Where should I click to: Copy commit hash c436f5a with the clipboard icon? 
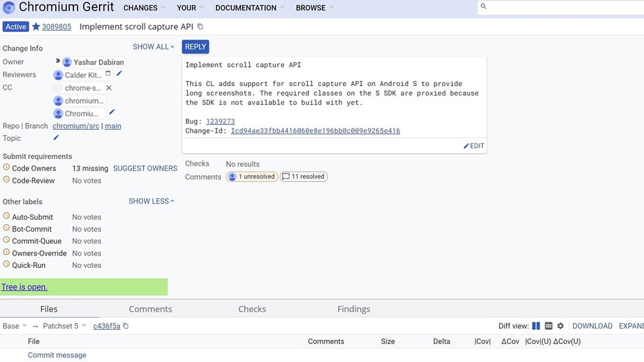coord(126,326)
